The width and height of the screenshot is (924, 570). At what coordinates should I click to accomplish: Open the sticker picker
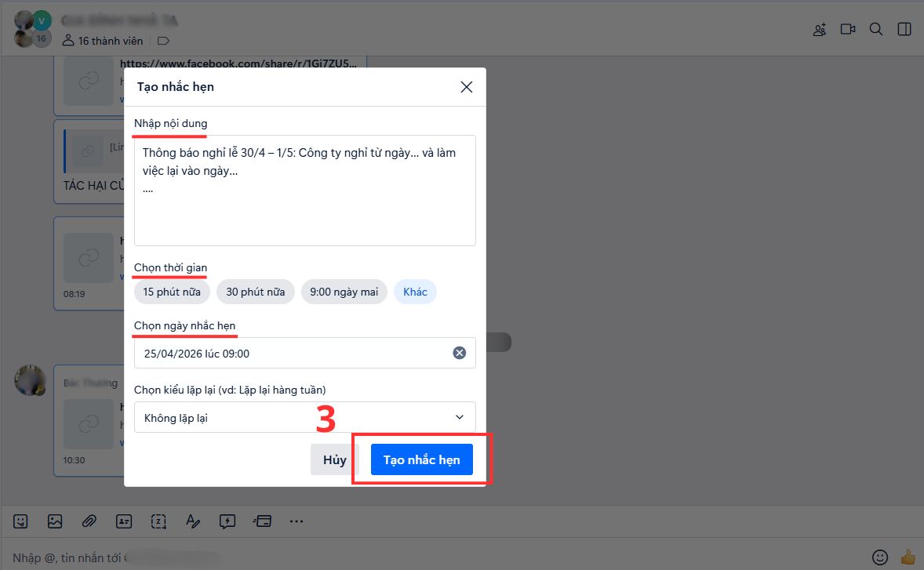tap(20, 521)
